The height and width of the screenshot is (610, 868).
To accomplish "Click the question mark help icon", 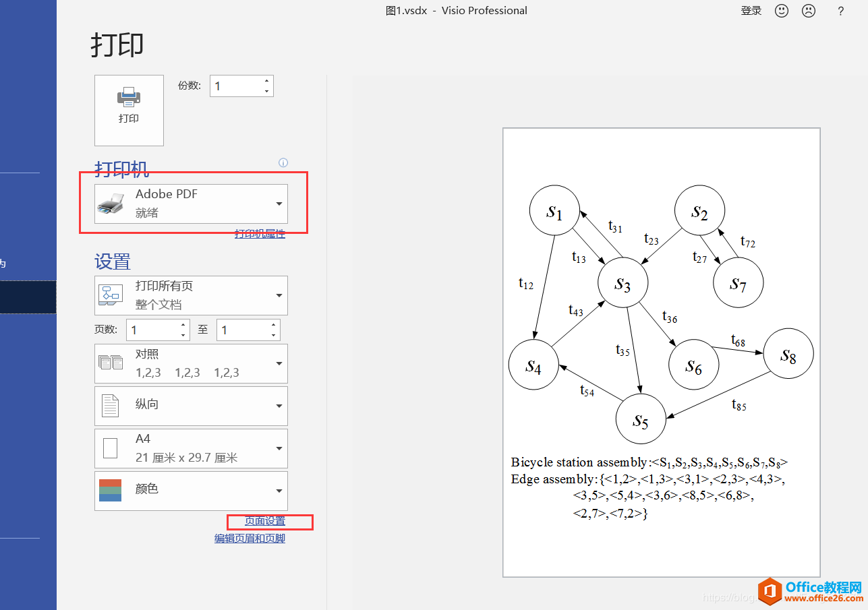I will pyautogui.click(x=840, y=11).
